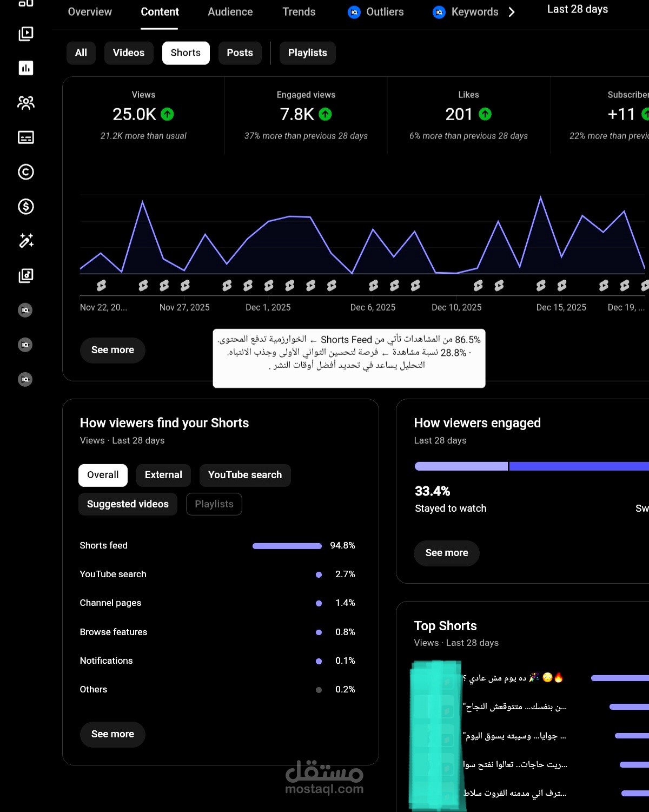Click the top Short's views bar
This screenshot has width=649, height=812.
(620, 678)
